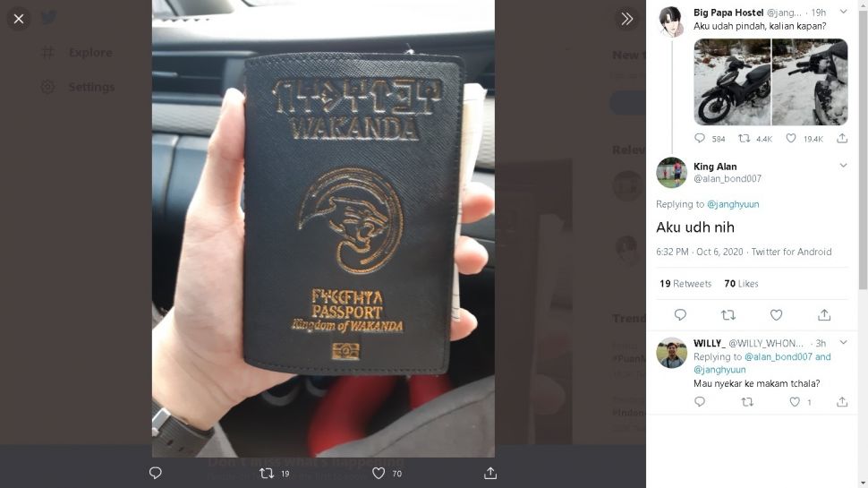Open the @janghyuun link after Replying to

click(x=733, y=204)
